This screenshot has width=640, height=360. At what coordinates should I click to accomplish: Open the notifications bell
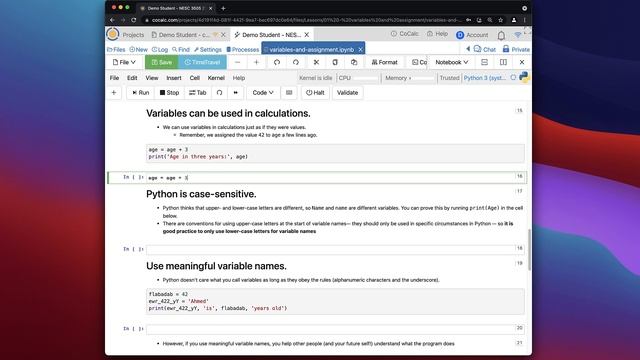(x=501, y=35)
